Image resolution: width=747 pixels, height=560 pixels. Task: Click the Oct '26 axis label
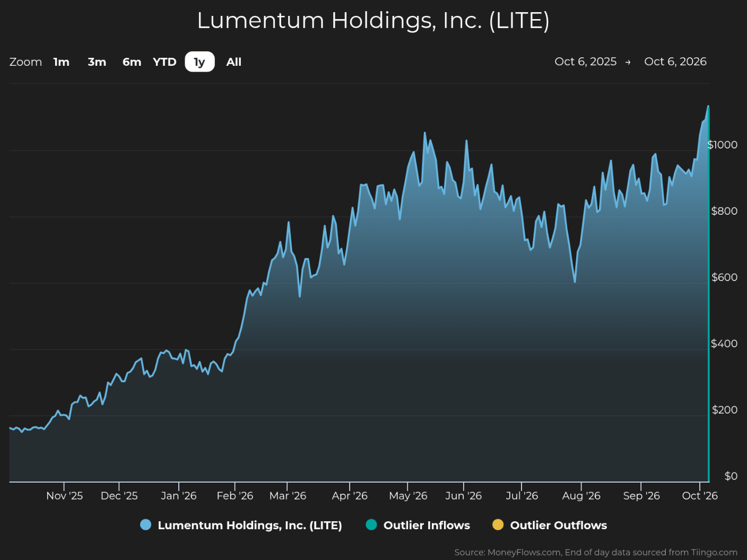(700, 496)
